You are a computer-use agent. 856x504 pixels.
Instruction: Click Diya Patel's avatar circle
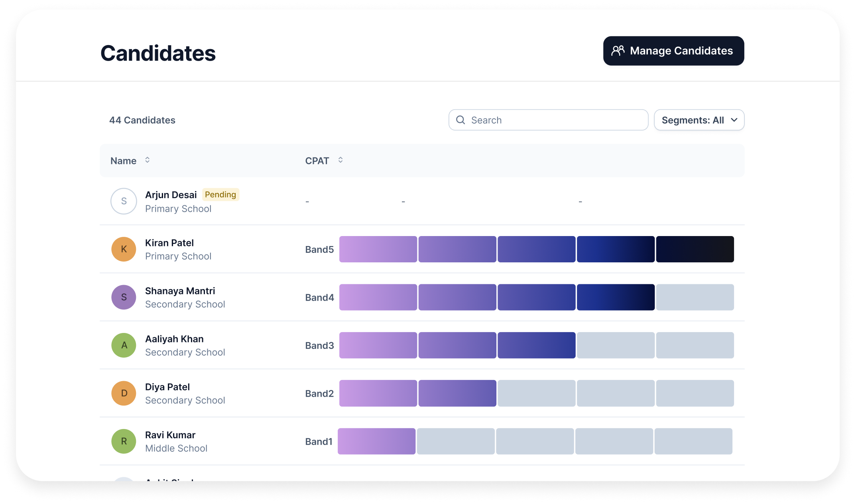[x=124, y=393]
